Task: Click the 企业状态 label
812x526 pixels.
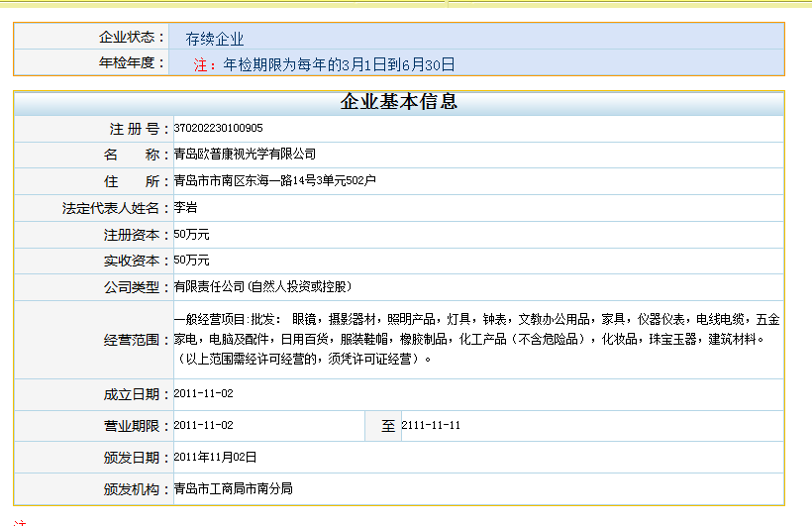Action: coord(132,38)
